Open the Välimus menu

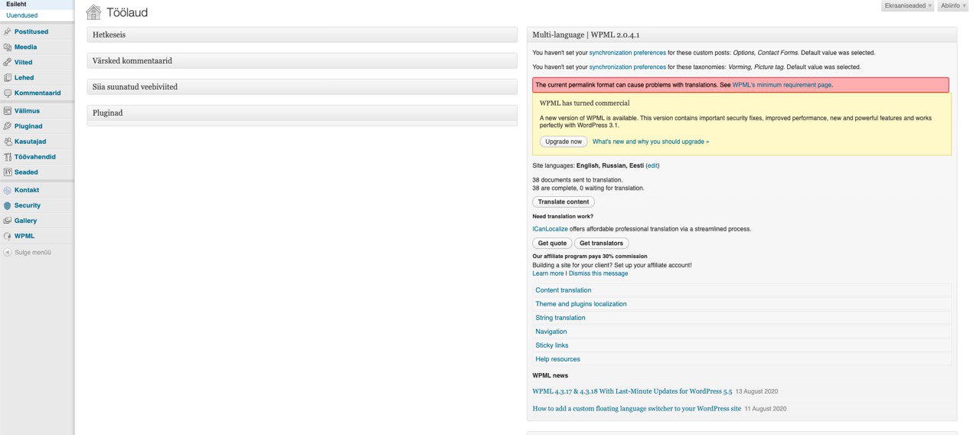(x=27, y=110)
